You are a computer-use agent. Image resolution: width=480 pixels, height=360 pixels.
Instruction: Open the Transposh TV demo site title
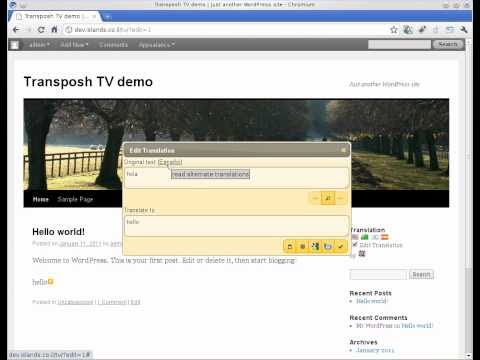(x=88, y=82)
